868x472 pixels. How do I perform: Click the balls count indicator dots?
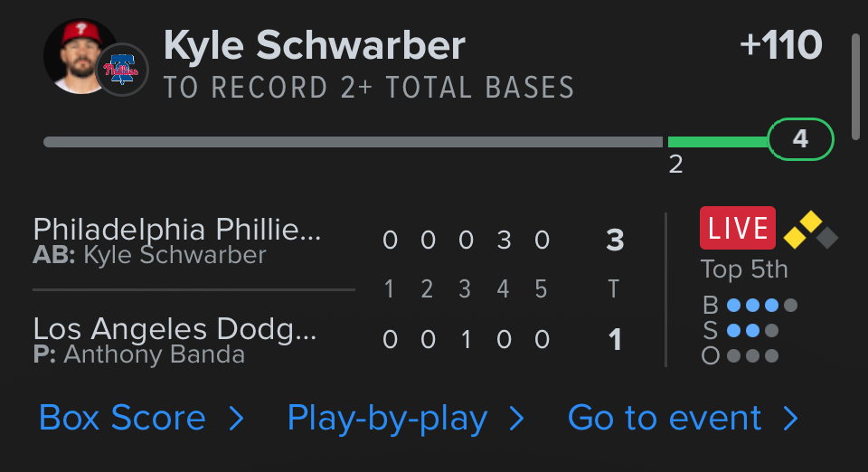761,306
